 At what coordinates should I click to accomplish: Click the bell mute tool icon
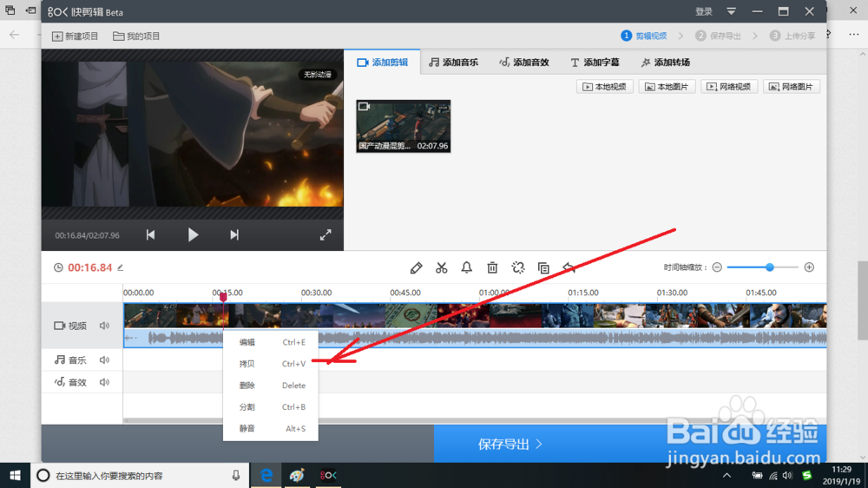tap(467, 268)
